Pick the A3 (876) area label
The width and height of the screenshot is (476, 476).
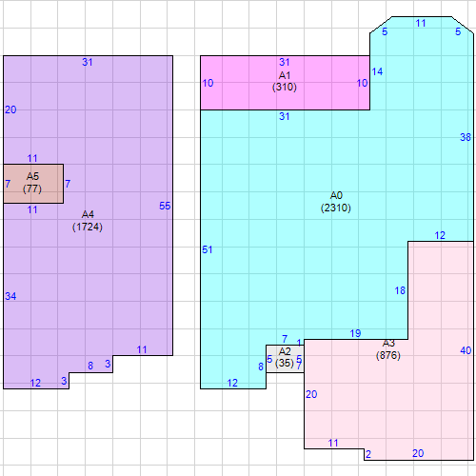[388, 349]
